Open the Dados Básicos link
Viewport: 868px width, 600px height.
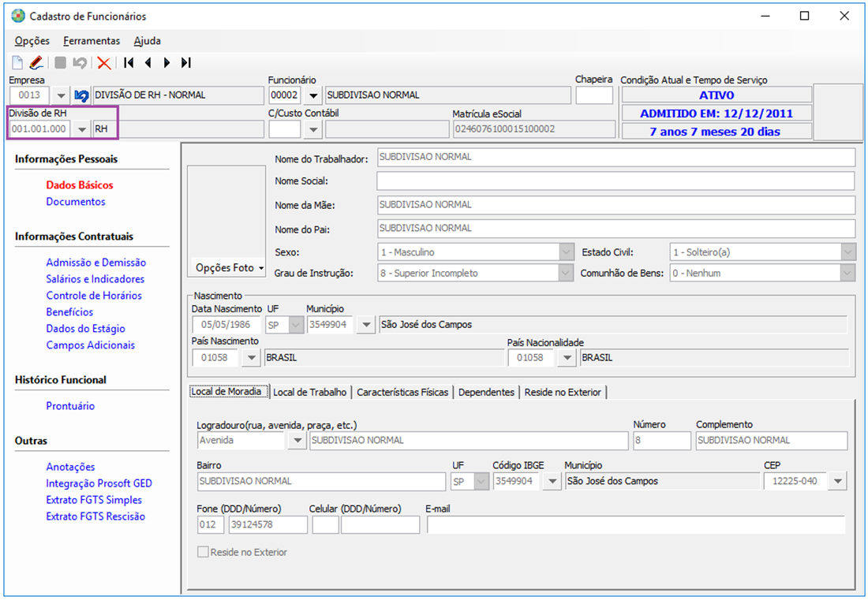[x=80, y=185]
